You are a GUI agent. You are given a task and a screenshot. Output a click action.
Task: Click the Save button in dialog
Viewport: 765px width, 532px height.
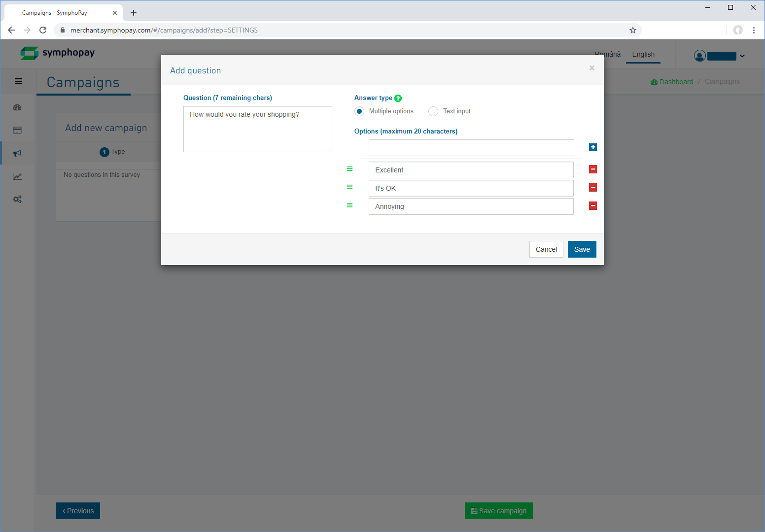(582, 249)
